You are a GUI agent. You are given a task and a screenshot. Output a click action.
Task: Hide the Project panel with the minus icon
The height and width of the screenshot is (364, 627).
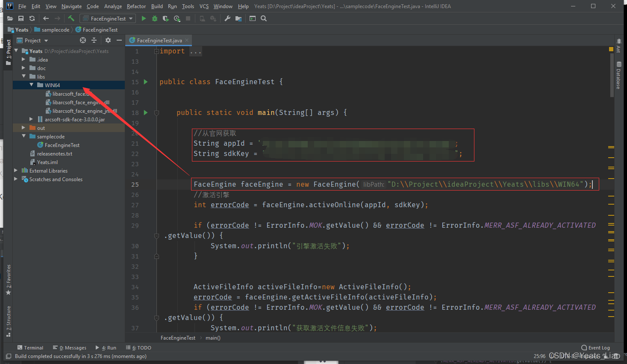click(x=119, y=40)
